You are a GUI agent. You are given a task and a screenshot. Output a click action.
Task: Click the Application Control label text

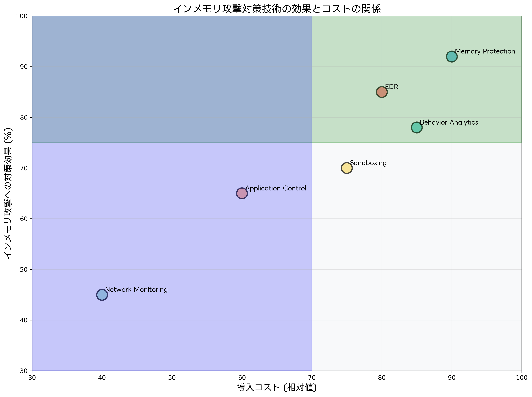tap(276, 188)
